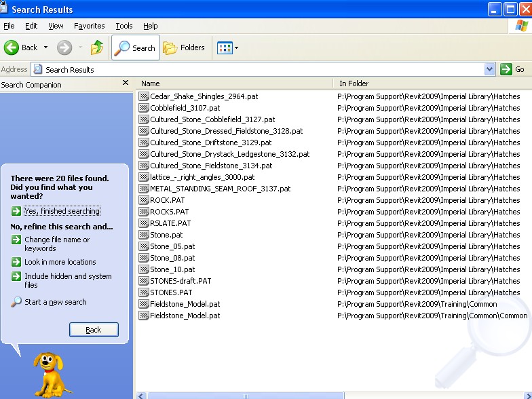The width and height of the screenshot is (532, 399).
Task: Select the RSLATE.PAT file icon
Action: coord(144,223)
